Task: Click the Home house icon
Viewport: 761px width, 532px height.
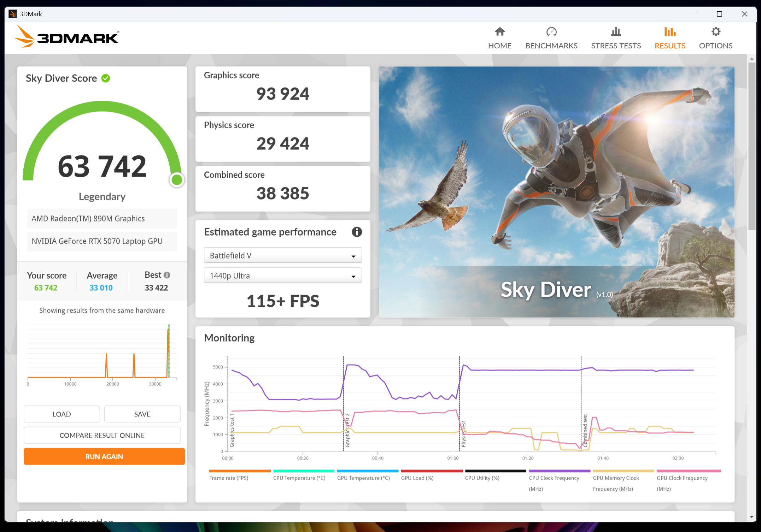Action: tap(499, 31)
